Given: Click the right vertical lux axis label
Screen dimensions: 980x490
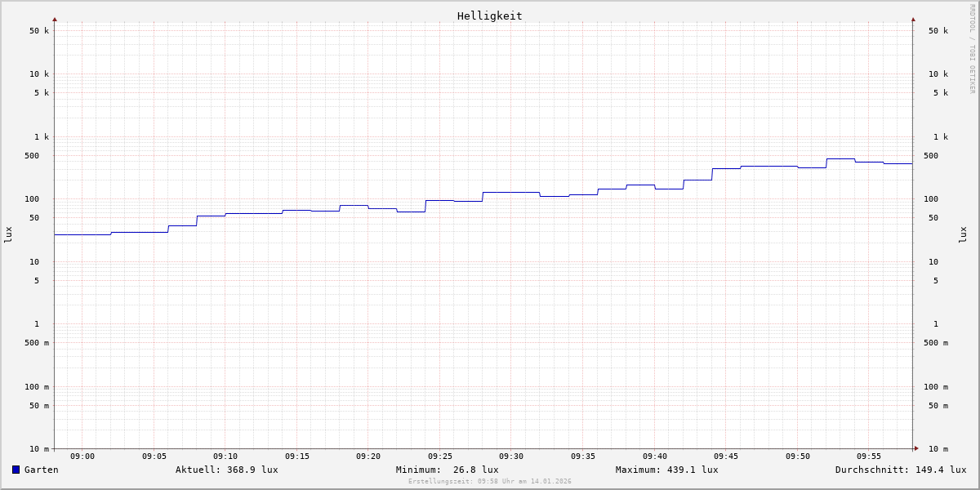Looking at the screenshot, I should 963,234.
